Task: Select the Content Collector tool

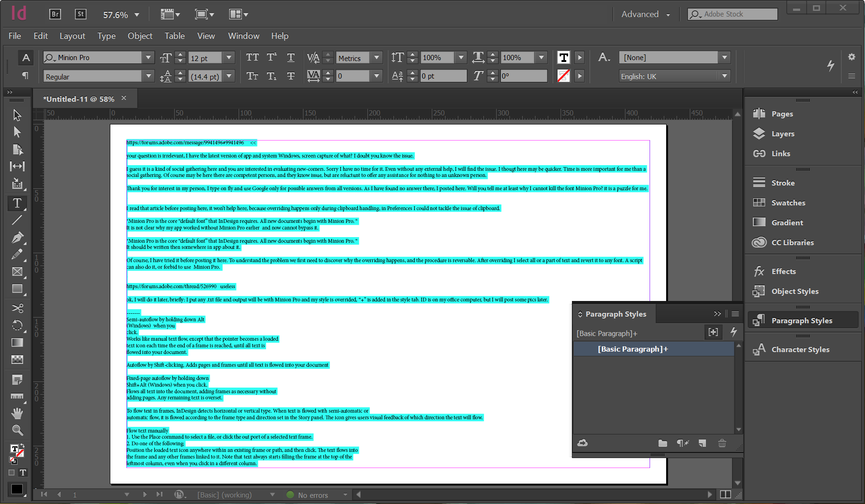Action: tap(17, 184)
